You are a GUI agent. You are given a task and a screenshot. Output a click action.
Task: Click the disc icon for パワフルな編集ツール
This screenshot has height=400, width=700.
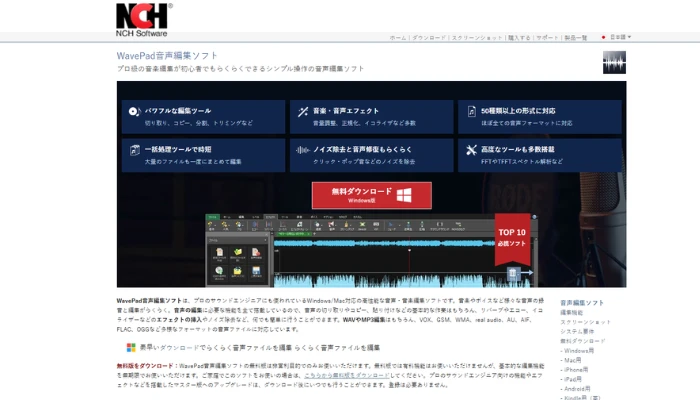pyautogui.click(x=134, y=111)
